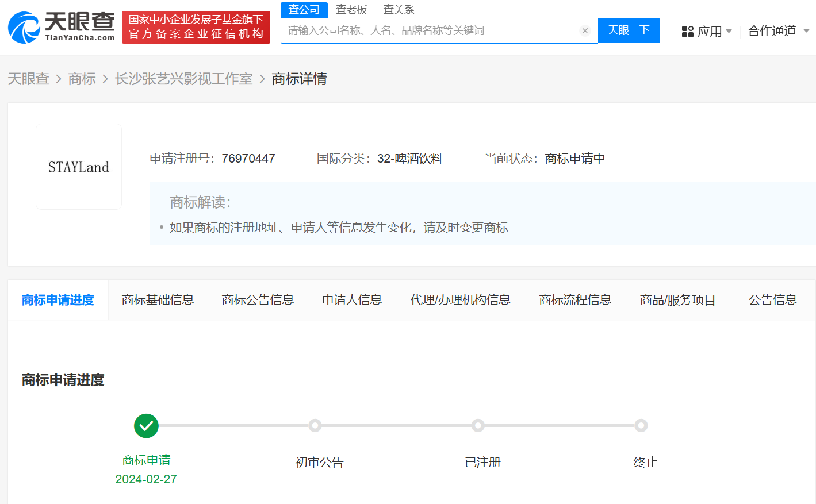The image size is (816, 504).
Task: Select the 商品/服务项目 tab
Action: [678, 300]
